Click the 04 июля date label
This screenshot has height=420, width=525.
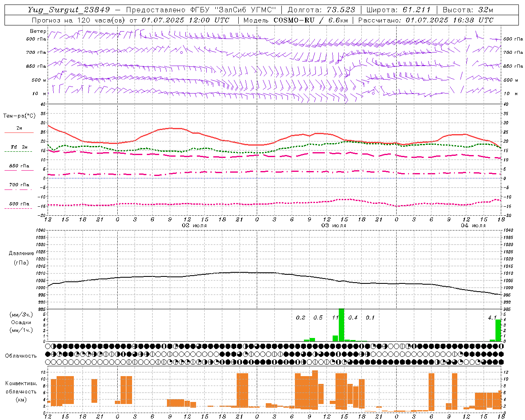click(473, 226)
